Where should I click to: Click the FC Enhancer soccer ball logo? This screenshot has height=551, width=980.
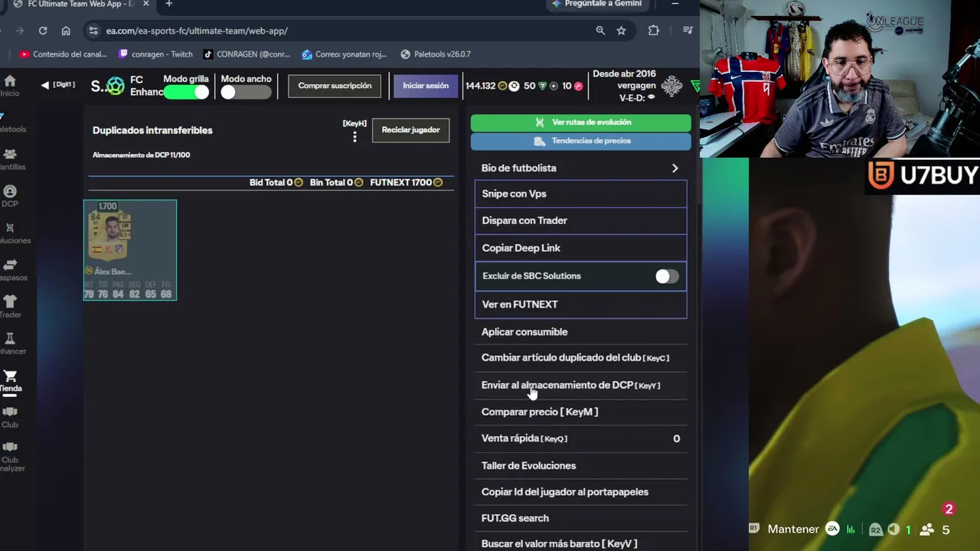point(115,86)
